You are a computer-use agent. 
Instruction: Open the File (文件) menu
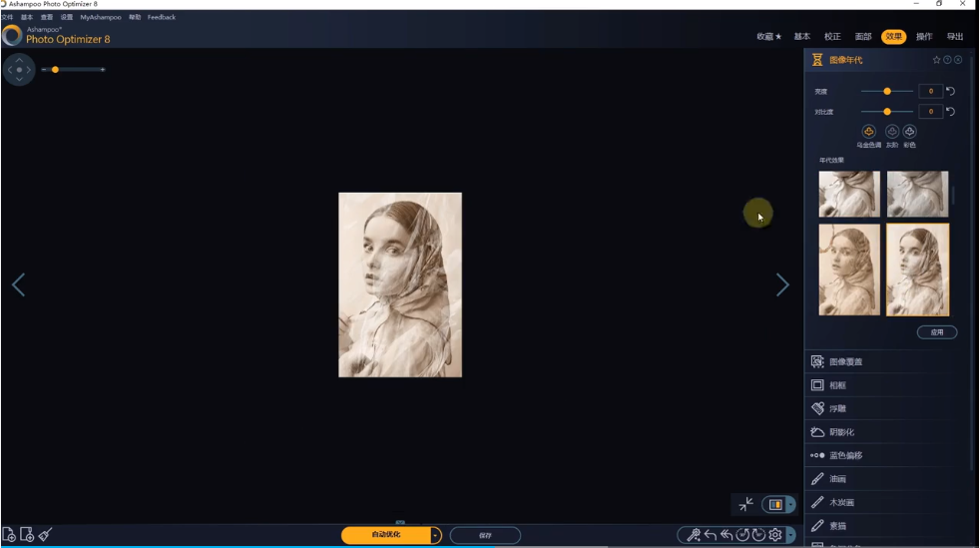point(8,18)
